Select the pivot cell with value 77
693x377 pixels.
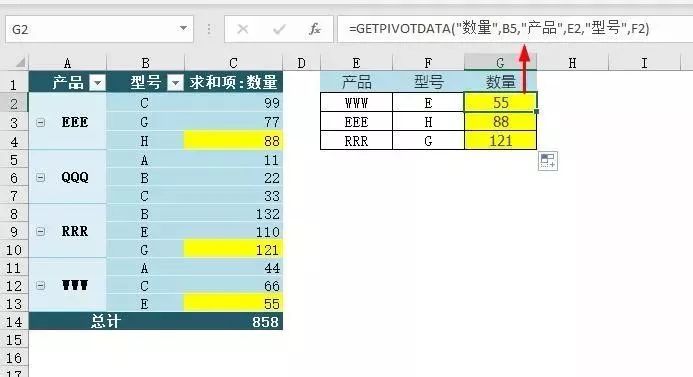(233, 122)
